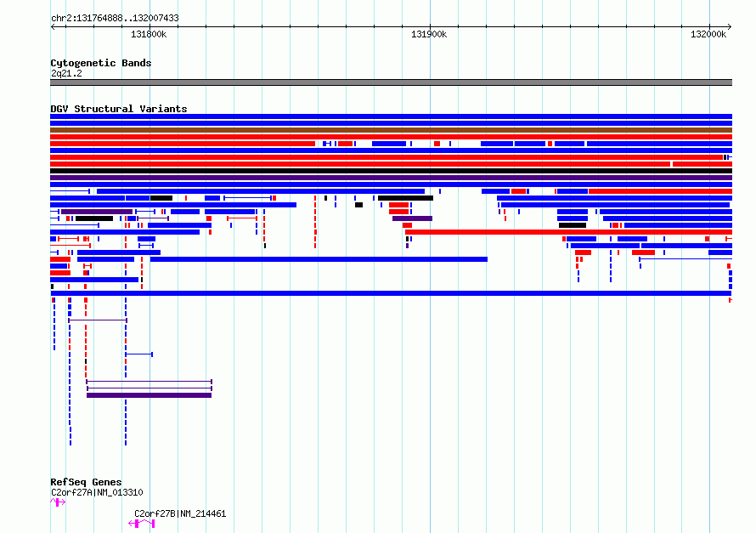756x533 pixels.
Task: Select the black full-width structural variant bar
Action: click(391, 171)
